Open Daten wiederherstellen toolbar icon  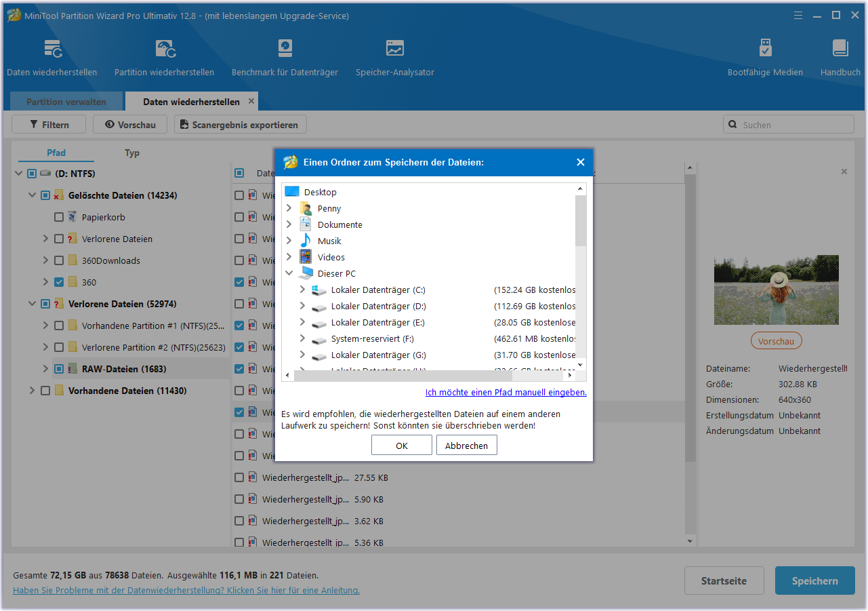click(53, 49)
